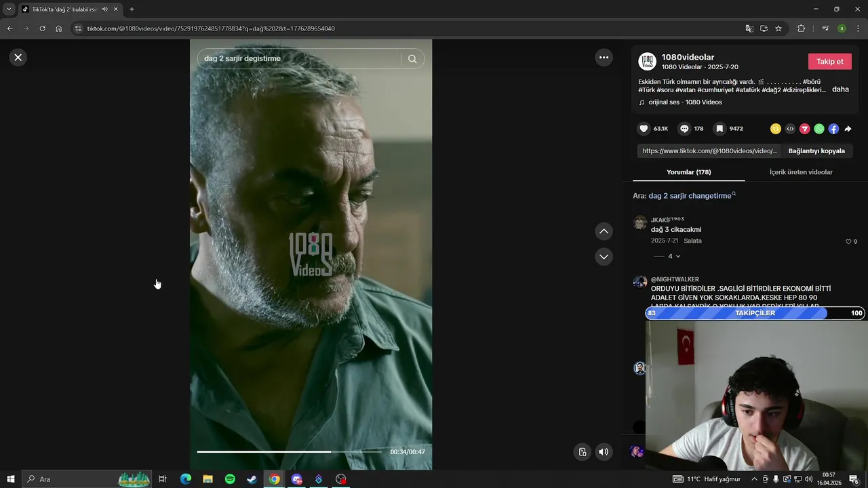This screenshot has height=488, width=868.
Task: Show hidden system tray icons
Action: click(754, 479)
